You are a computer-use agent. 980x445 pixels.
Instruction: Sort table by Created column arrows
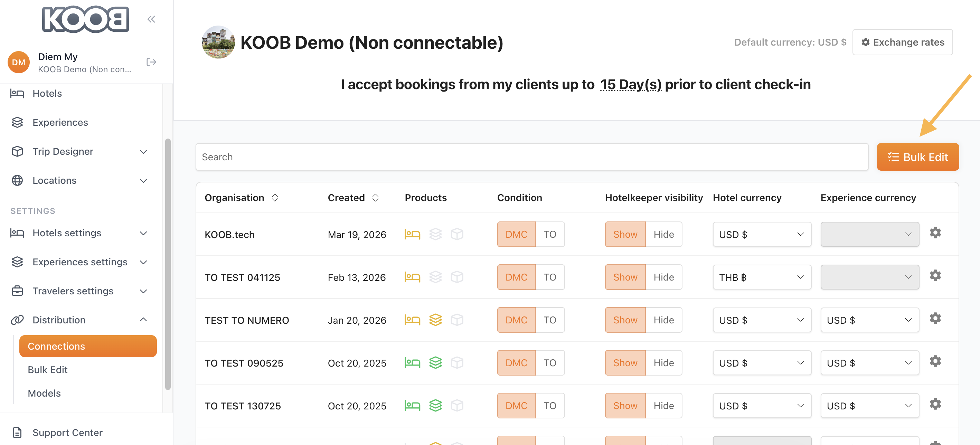point(375,198)
